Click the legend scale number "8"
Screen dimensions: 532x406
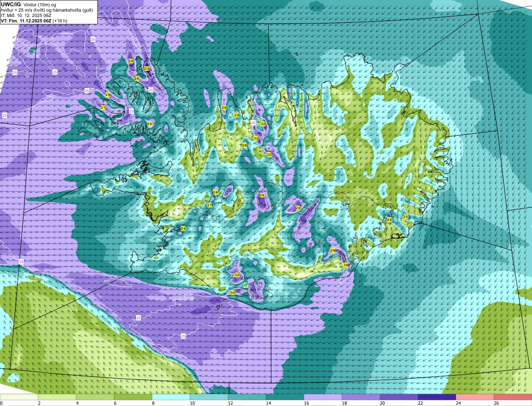(x=153, y=403)
